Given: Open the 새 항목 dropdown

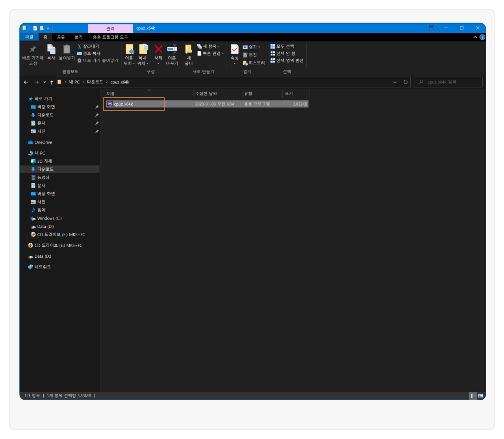Looking at the screenshot, I should click(x=208, y=47).
